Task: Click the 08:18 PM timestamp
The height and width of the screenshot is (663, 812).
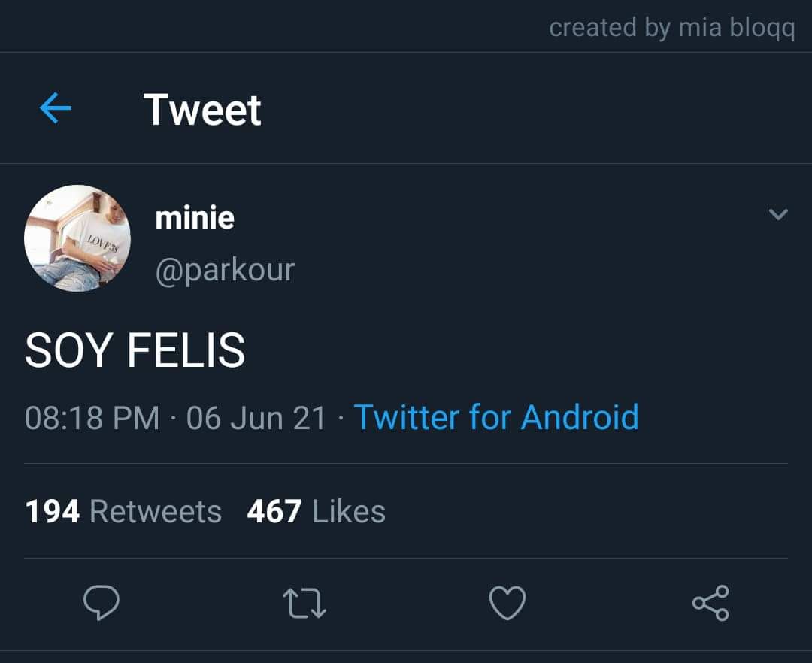Action: (92, 418)
